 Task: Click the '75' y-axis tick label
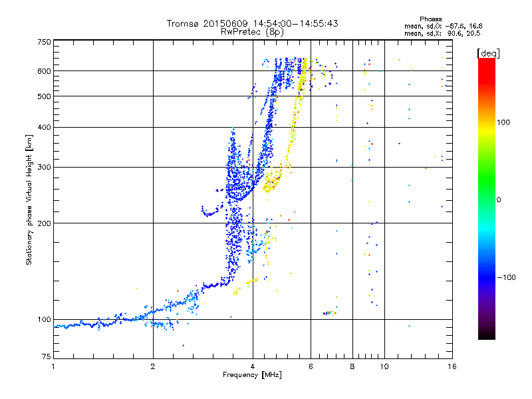pos(47,356)
